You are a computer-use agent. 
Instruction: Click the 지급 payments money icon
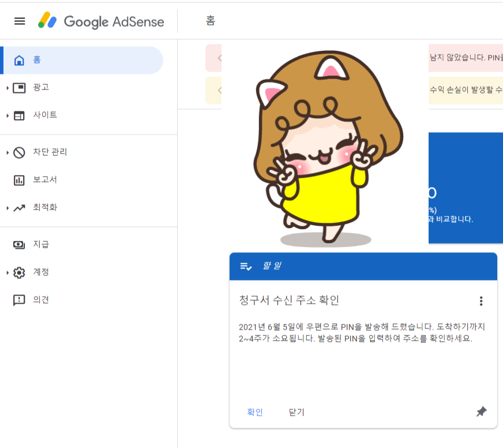[19, 245]
